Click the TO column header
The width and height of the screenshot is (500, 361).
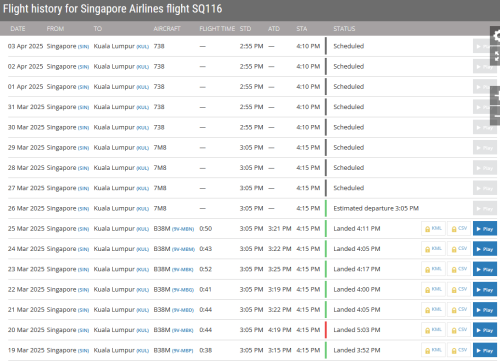(x=98, y=29)
